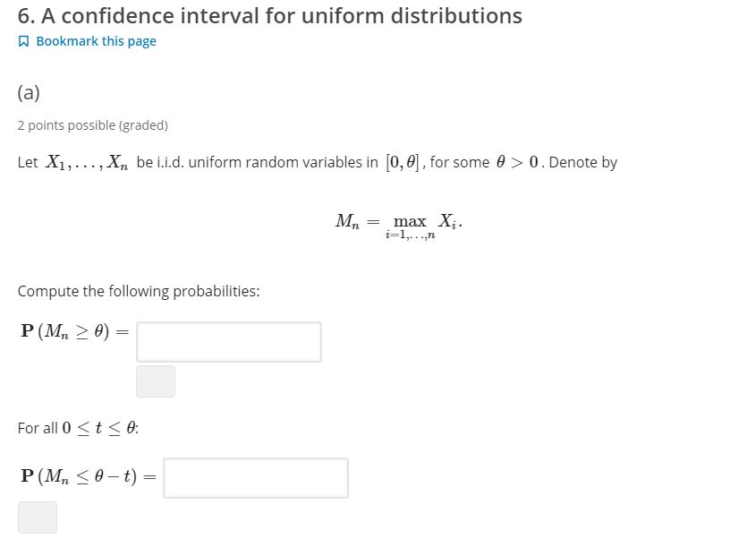Click the section heading '6. A confidence interval'

[x=268, y=15]
